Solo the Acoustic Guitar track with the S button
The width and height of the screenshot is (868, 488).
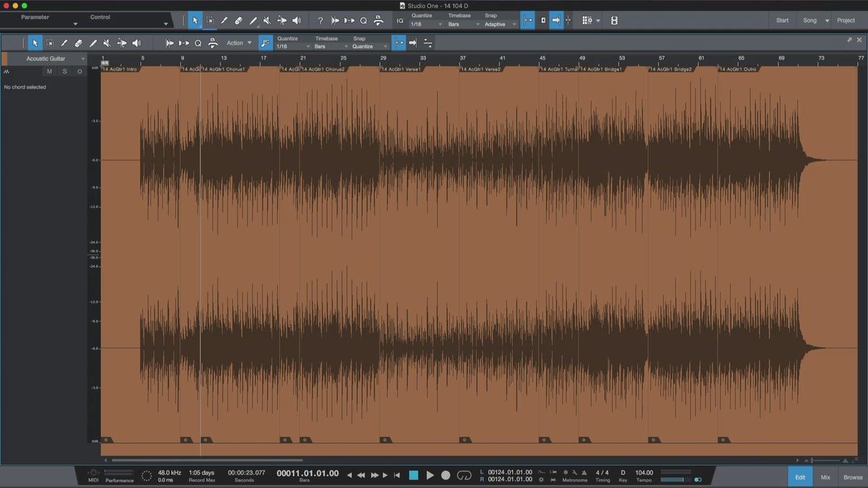coord(64,72)
